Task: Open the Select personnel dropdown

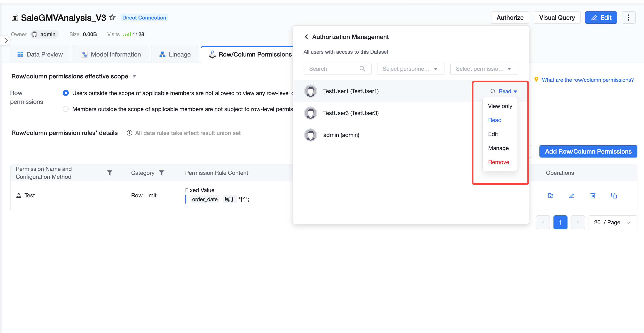Action: point(411,69)
